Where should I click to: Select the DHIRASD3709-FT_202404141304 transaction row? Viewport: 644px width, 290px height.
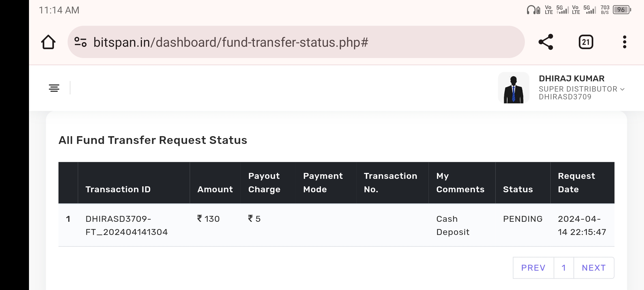[126, 225]
